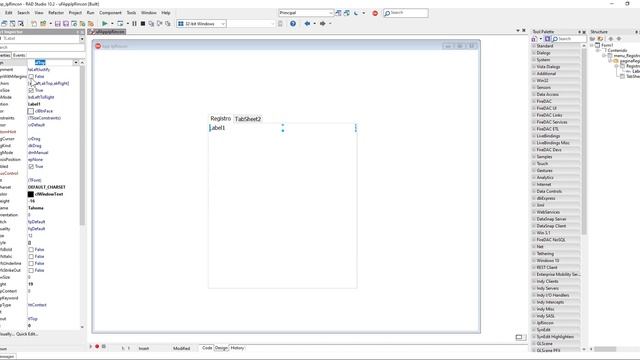Screen dimensions: 640x360
Task: Click the Quick Edit link
Action: pyautogui.click(x=27, y=334)
